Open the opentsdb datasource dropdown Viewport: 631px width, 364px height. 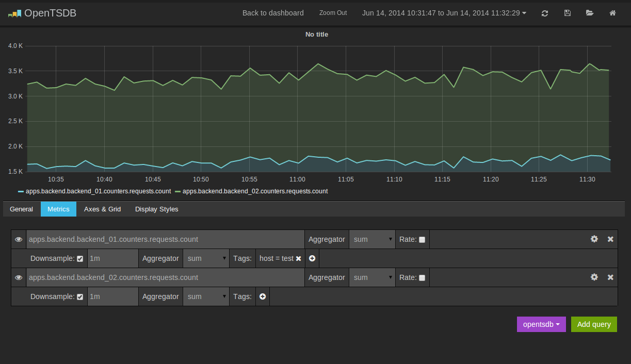[x=541, y=324]
